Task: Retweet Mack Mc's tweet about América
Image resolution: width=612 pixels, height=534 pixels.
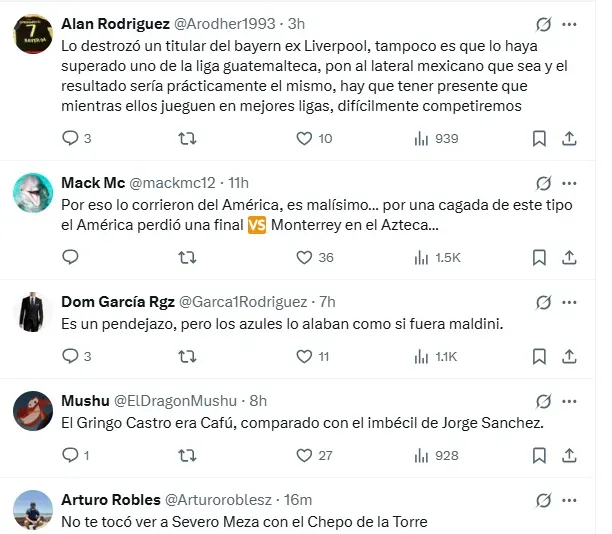Action: click(186, 257)
